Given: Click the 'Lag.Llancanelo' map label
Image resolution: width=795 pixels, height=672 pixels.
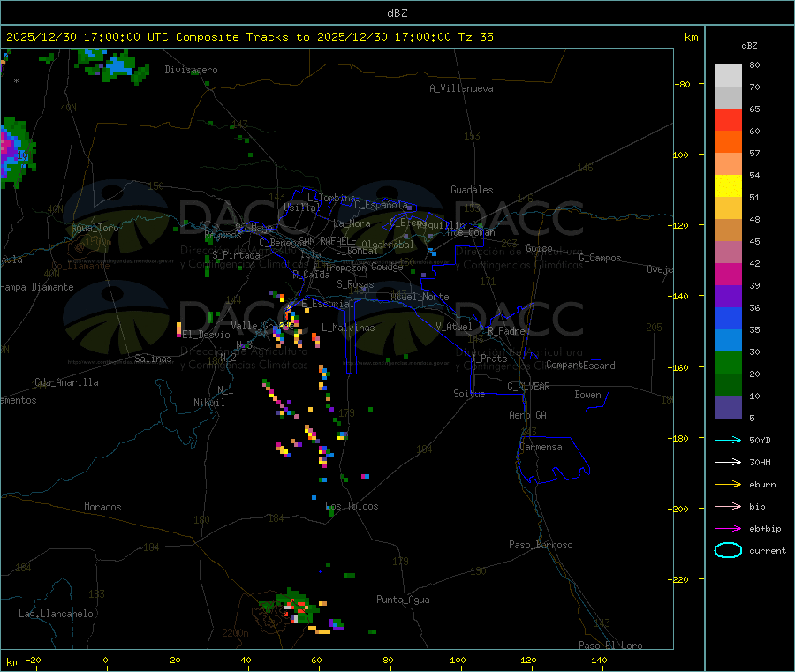Looking at the screenshot, I should pos(56,614).
